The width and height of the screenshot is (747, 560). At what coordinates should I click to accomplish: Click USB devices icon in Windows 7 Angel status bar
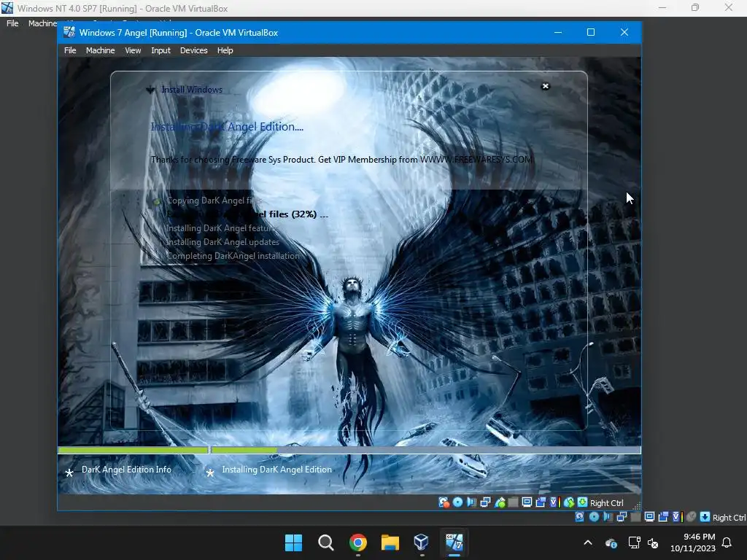500,502
